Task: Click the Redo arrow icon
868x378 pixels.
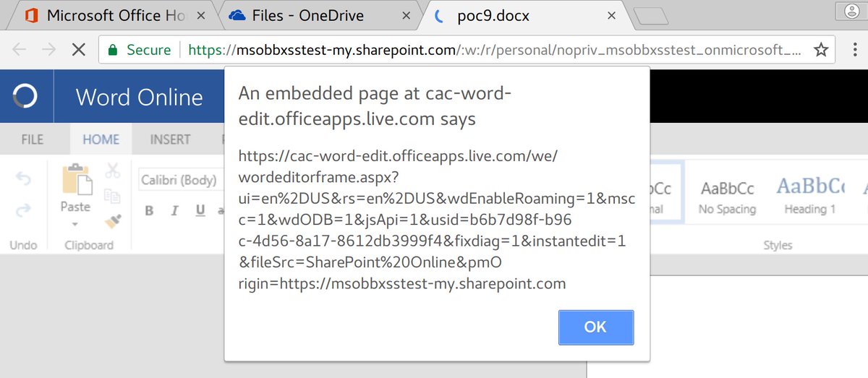Action: [x=23, y=210]
